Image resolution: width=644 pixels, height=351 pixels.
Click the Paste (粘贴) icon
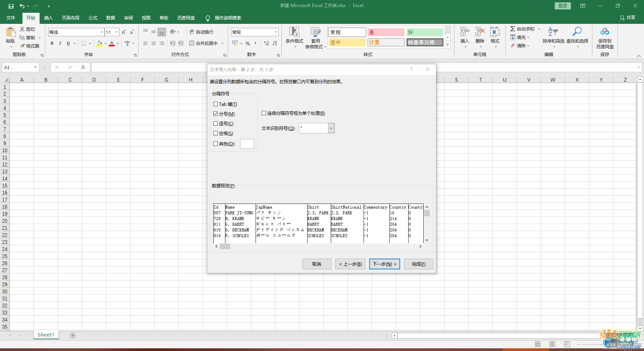[x=10, y=33]
